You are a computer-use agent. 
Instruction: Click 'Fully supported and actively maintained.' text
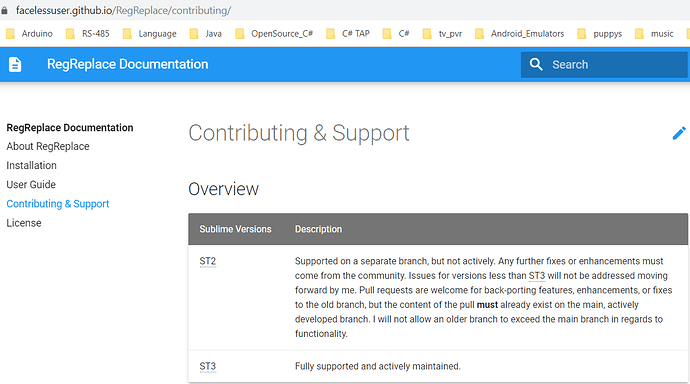click(378, 366)
